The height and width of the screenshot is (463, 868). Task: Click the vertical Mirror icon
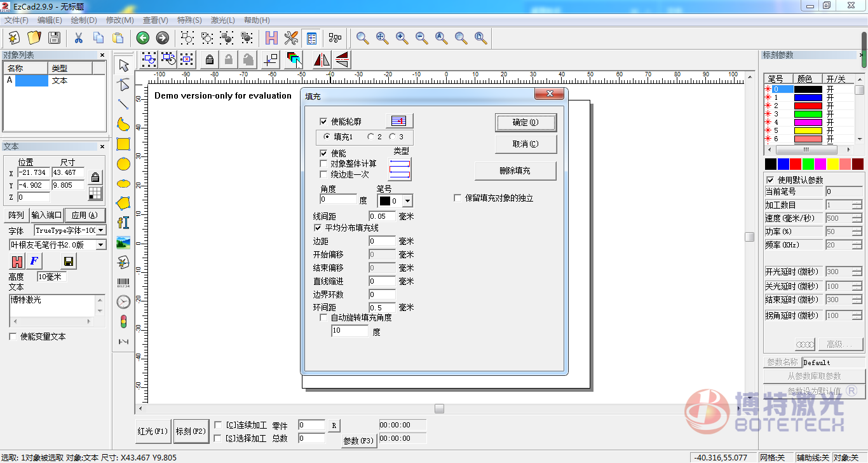pyautogui.click(x=342, y=60)
